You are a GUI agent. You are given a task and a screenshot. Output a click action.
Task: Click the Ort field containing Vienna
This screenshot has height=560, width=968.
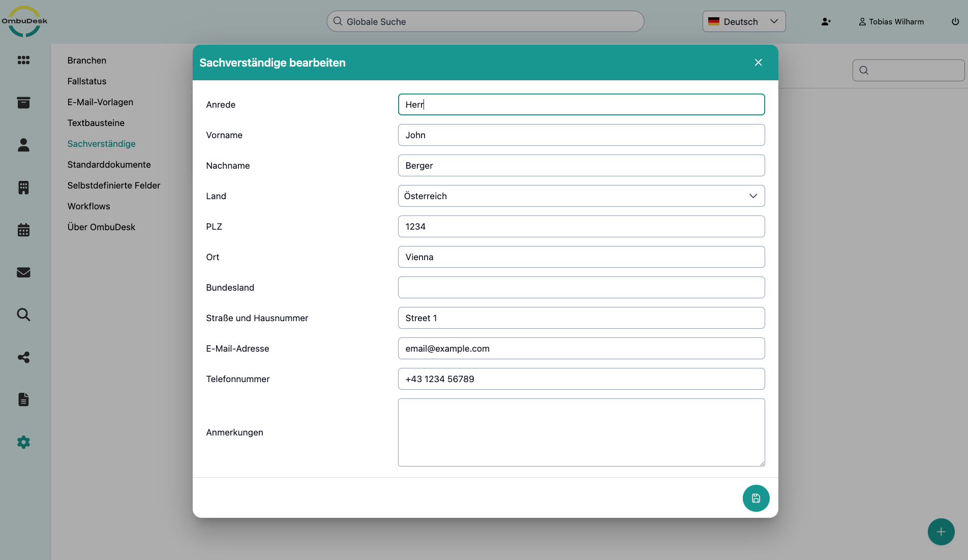[x=582, y=257]
